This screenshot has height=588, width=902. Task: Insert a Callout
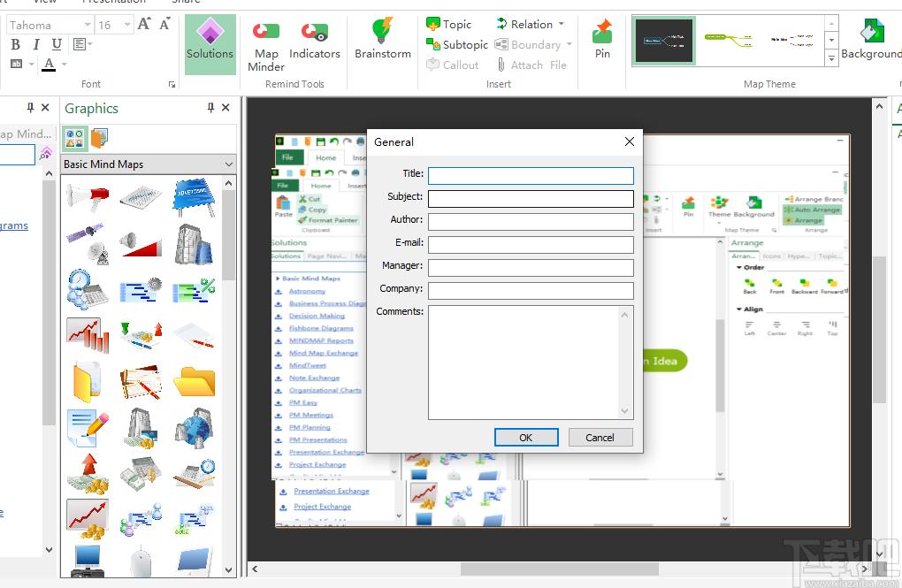452,65
